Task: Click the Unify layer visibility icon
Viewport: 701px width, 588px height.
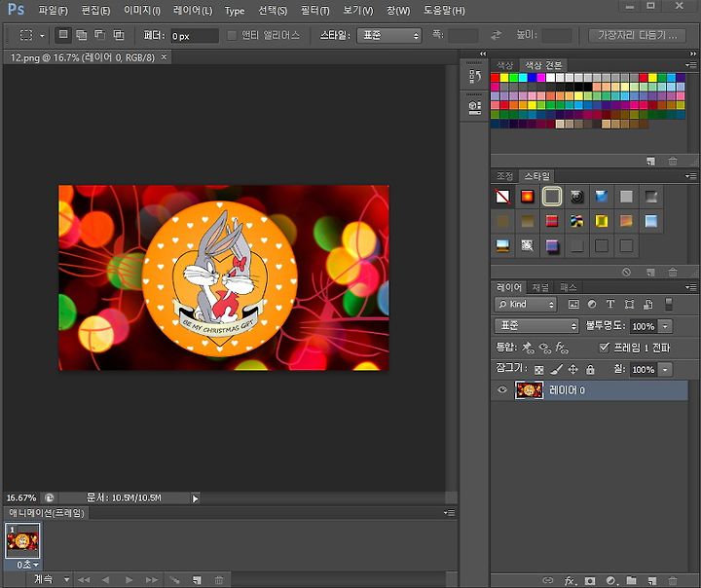Action: [545, 348]
